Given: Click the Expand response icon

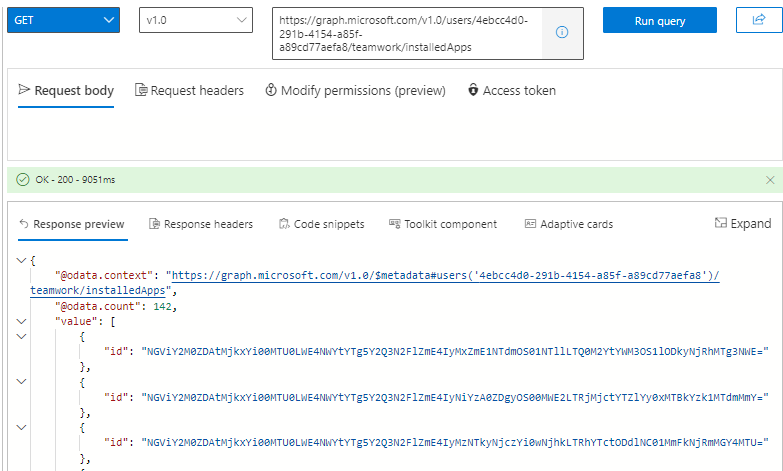Looking at the screenshot, I should coord(720,223).
